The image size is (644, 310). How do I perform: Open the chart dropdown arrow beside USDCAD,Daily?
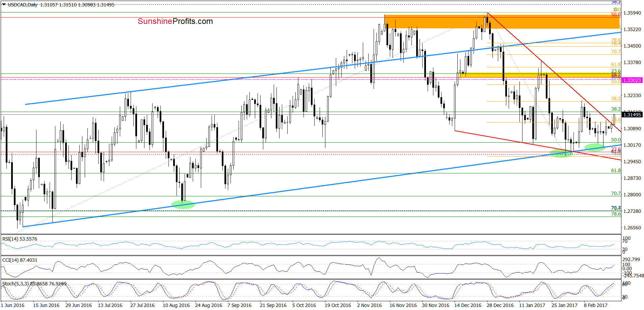pos(4,5)
